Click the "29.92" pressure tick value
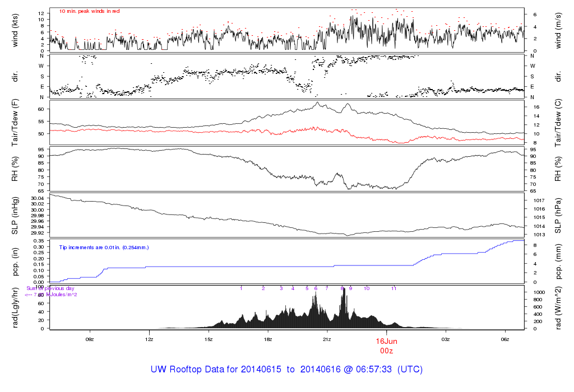Image resolution: width=574 pixels, height=392 pixels. point(38,233)
